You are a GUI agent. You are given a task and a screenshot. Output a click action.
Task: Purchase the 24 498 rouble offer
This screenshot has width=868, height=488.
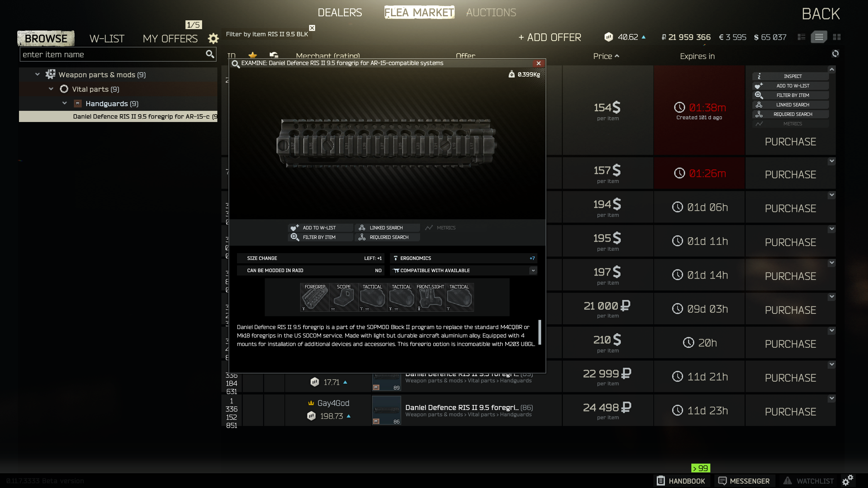tap(790, 412)
